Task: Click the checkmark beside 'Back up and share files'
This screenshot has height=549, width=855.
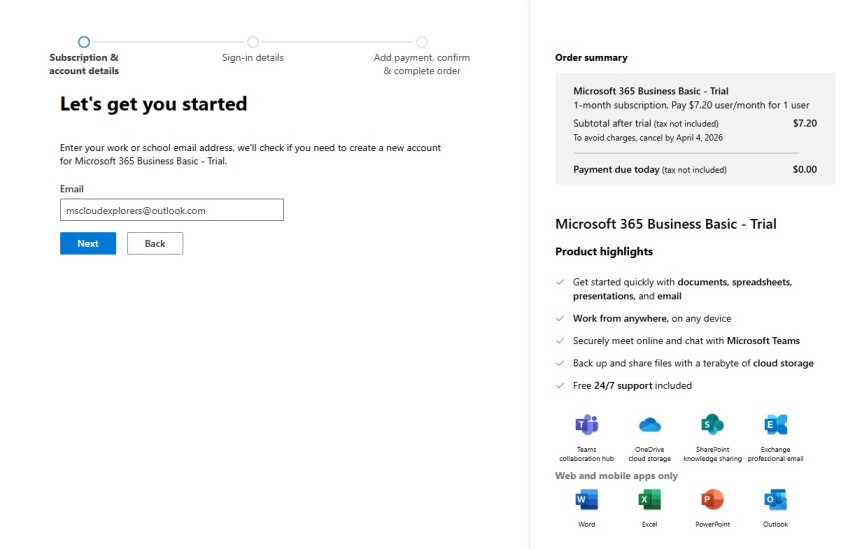Action: point(560,363)
